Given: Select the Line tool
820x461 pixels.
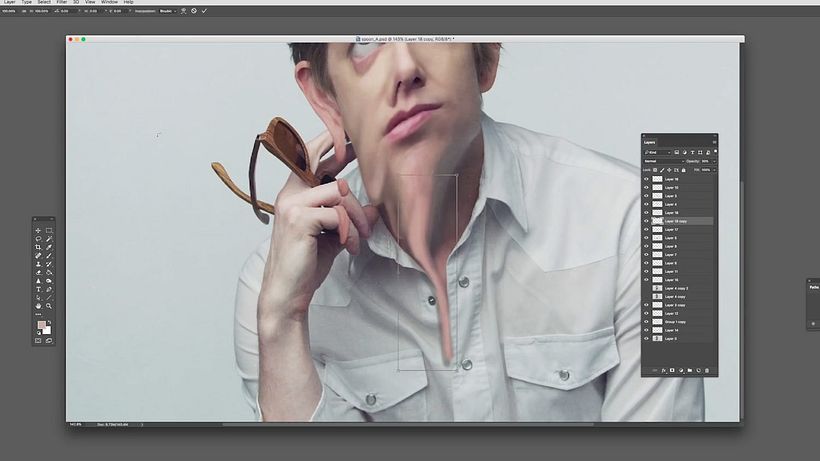Looking at the screenshot, I should [x=49, y=297].
